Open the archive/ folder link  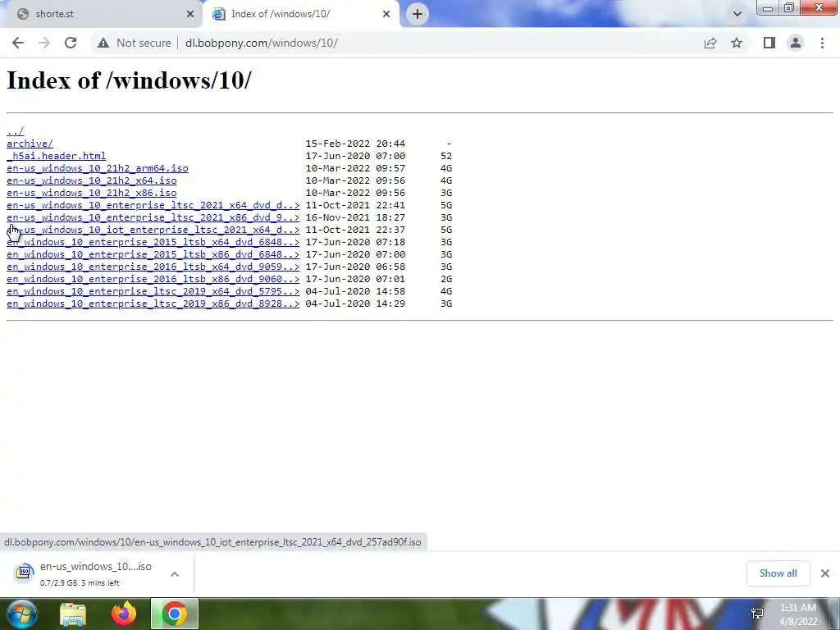pos(30,144)
